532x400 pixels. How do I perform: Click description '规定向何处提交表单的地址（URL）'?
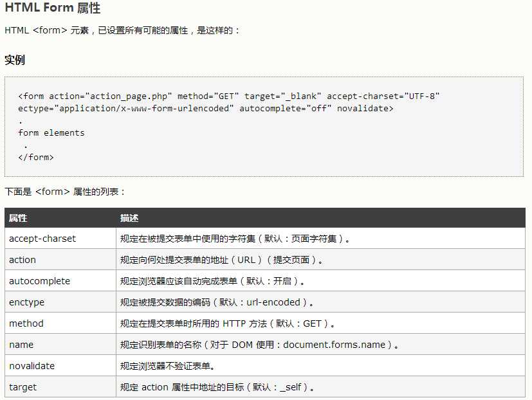320,260
